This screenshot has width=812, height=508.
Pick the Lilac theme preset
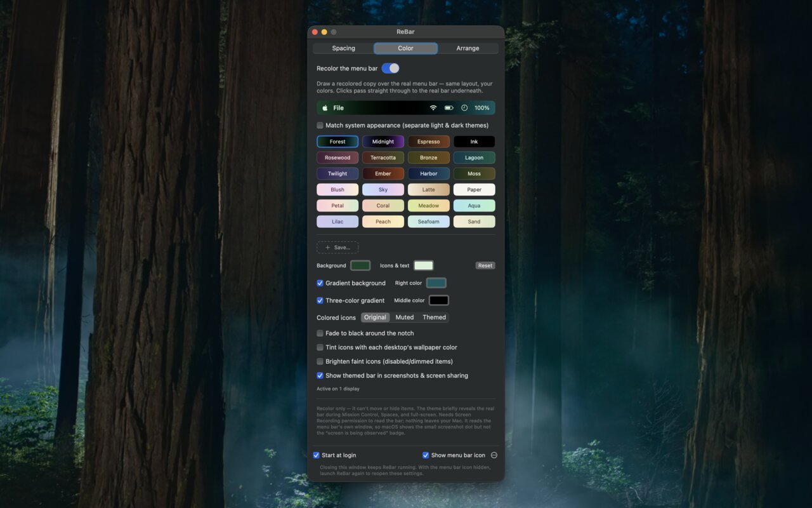(337, 222)
